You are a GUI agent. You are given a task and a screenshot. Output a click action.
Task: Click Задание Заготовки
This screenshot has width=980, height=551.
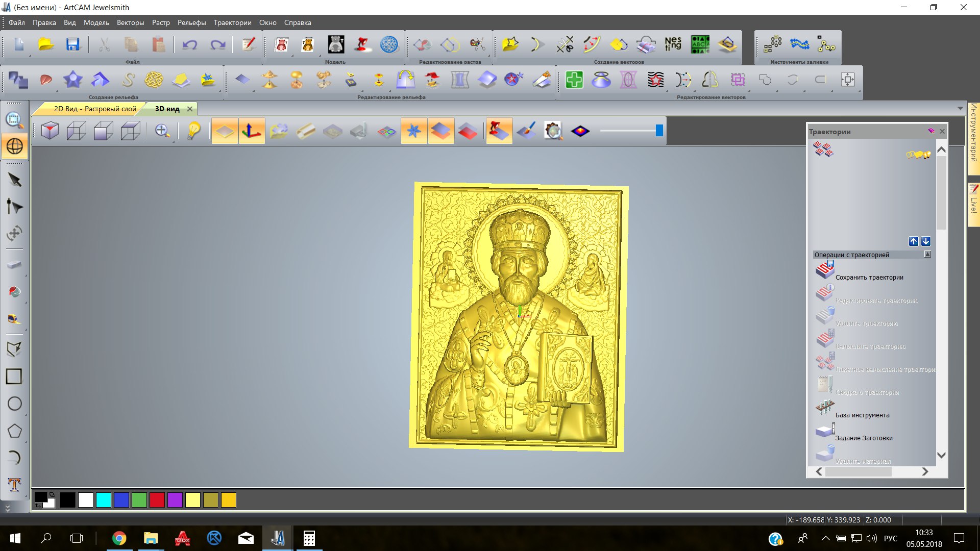(x=864, y=438)
